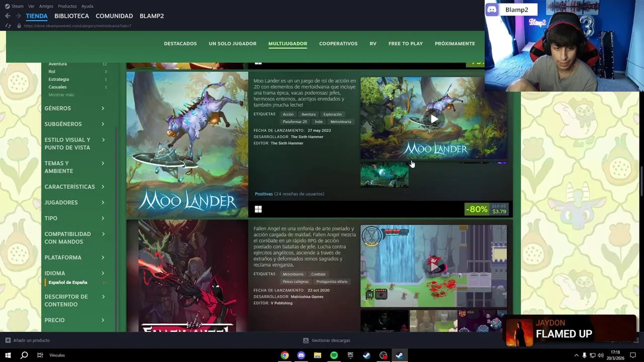
Task: Open the red round app on the taskbar
Action: click(x=383, y=355)
